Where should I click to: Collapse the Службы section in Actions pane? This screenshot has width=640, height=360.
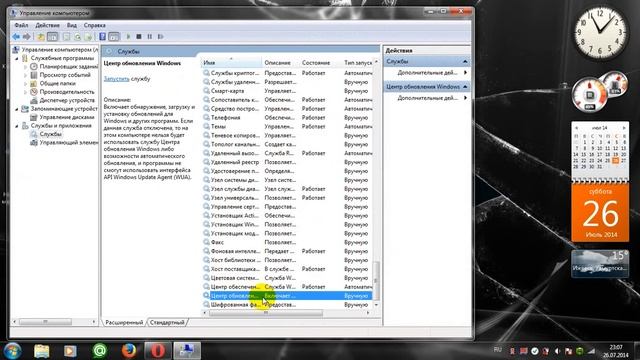point(465,62)
